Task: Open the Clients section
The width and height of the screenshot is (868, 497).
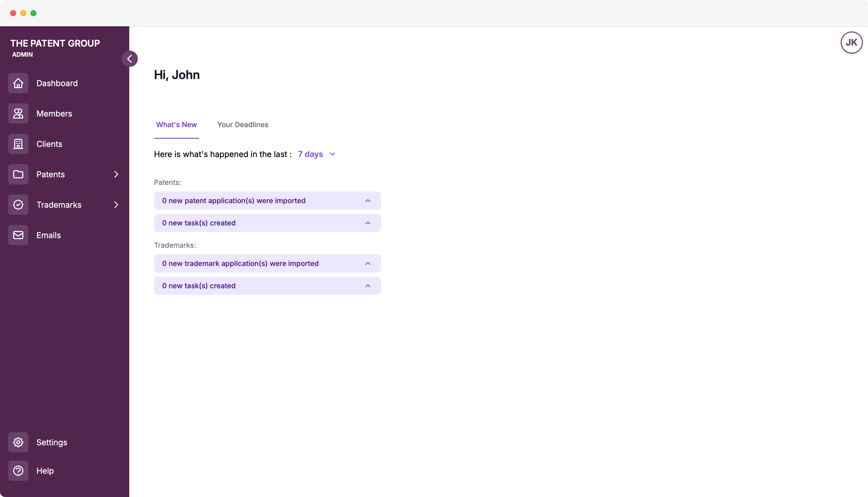Action: coord(49,144)
